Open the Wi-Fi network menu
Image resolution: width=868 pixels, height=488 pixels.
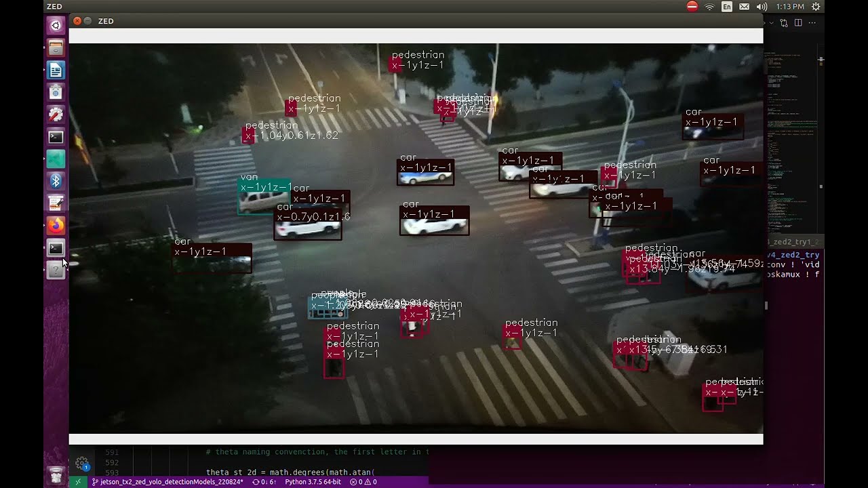709,7
